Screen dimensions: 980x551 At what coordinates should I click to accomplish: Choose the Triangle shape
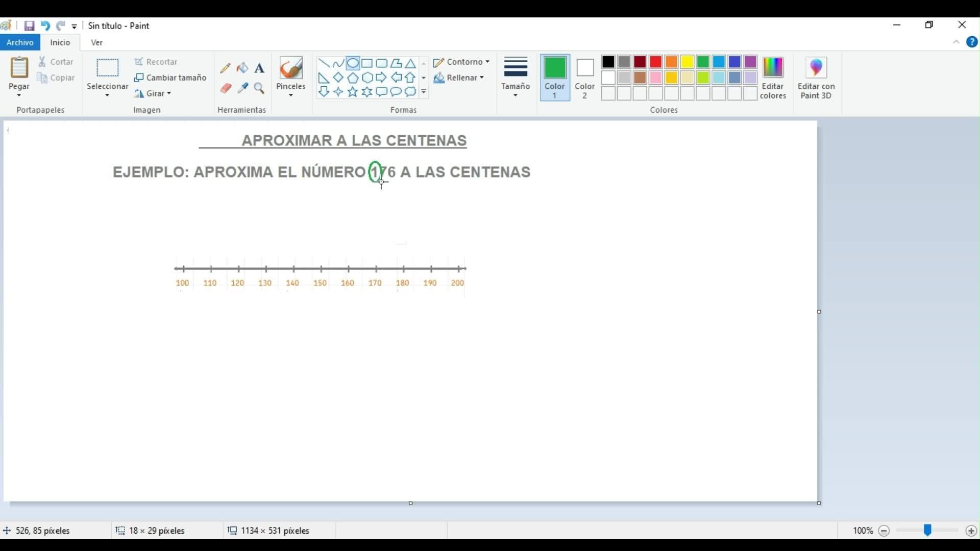tap(410, 63)
